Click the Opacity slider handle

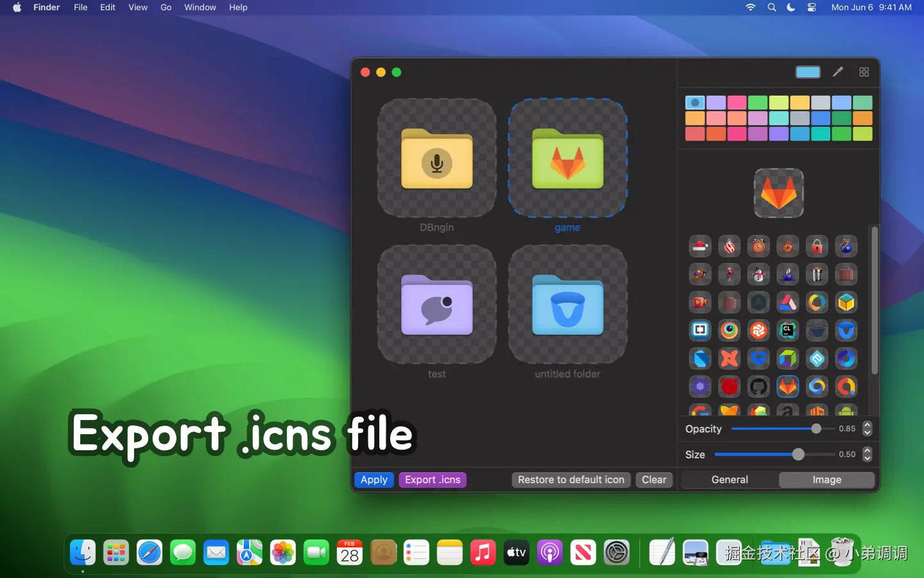pyautogui.click(x=816, y=428)
